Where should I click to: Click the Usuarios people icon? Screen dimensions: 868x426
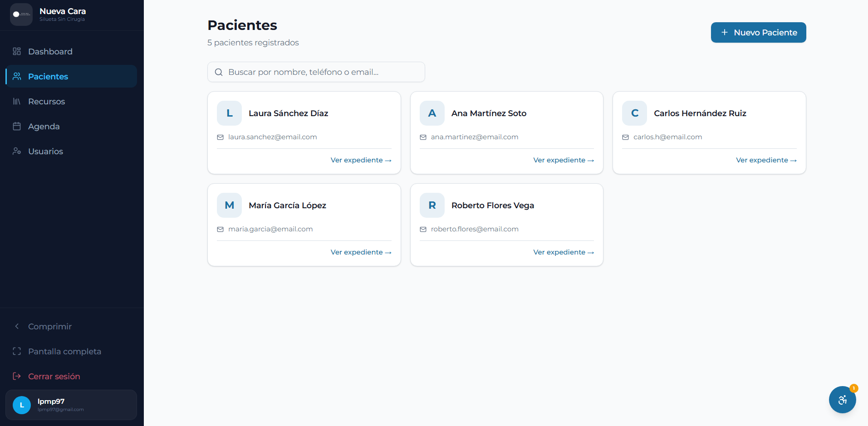click(x=17, y=151)
